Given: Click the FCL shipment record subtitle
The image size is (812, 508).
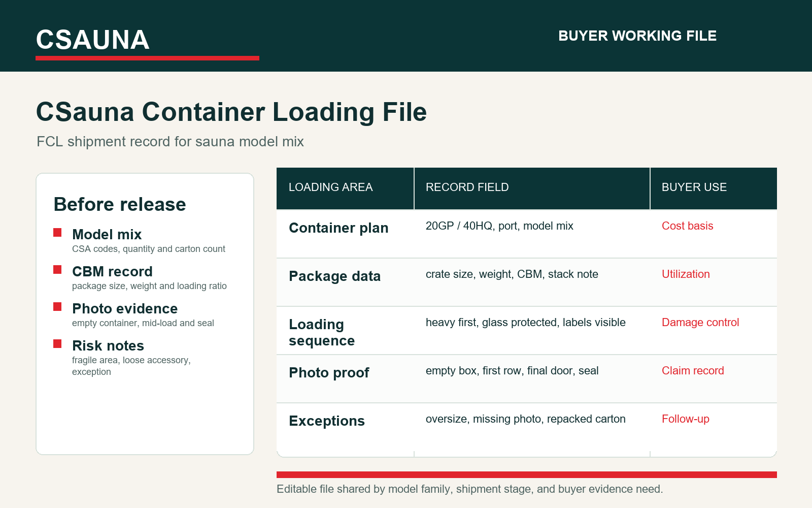Looking at the screenshot, I should pyautogui.click(x=170, y=141).
